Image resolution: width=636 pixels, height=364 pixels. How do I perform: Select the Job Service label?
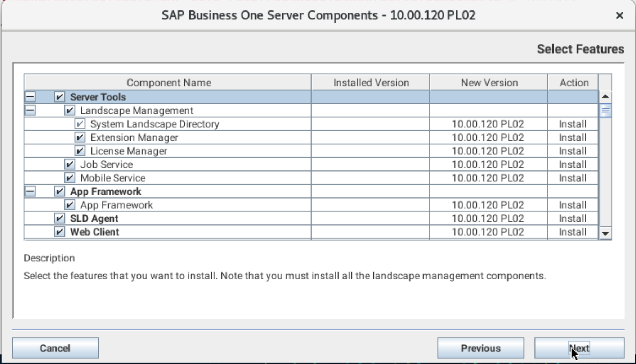107,164
